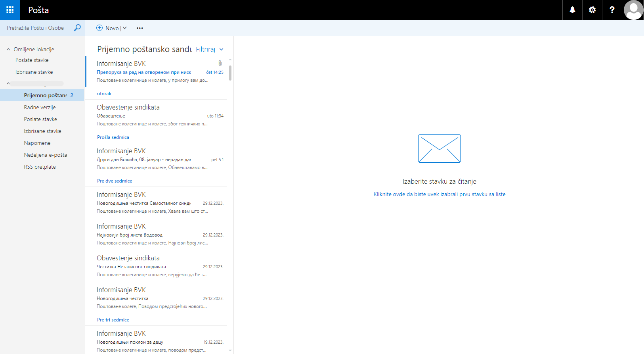Open Izbrisane stavke under favorites
Viewport: 644px width, 354px height.
(x=34, y=72)
